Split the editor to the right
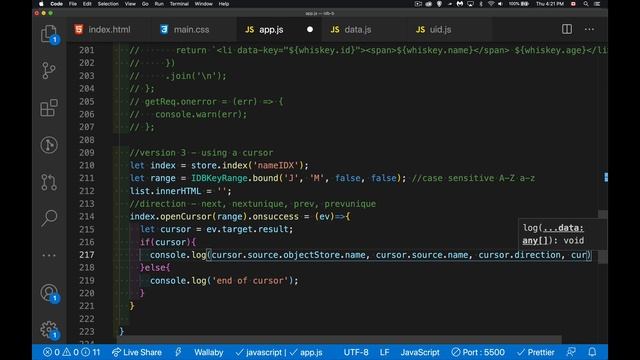The height and width of the screenshot is (360, 640). pos(567,29)
